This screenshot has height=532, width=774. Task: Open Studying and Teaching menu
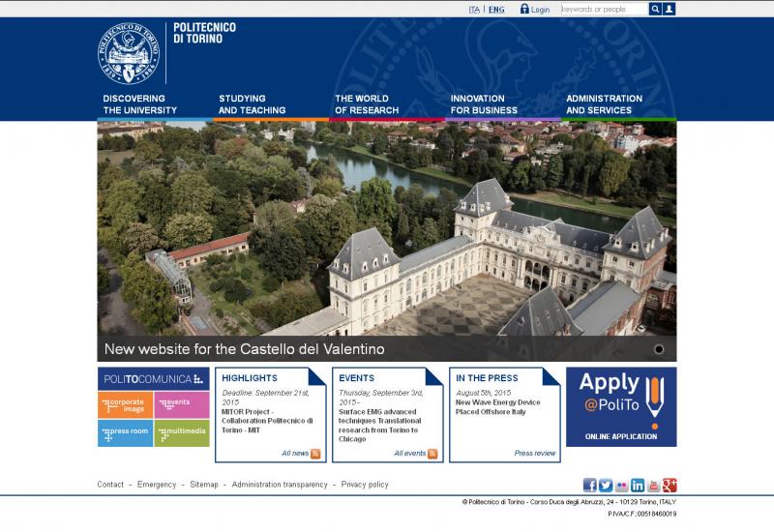pyautogui.click(x=252, y=104)
